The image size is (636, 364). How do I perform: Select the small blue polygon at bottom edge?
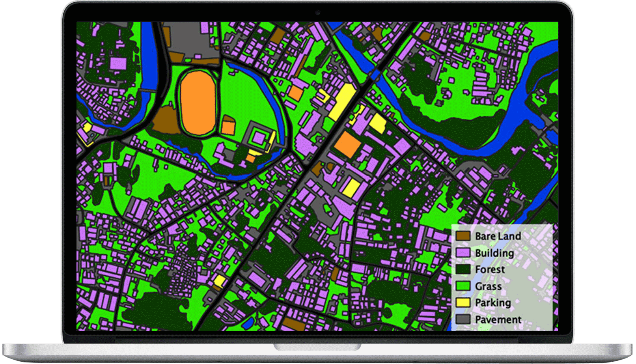coord(248,323)
